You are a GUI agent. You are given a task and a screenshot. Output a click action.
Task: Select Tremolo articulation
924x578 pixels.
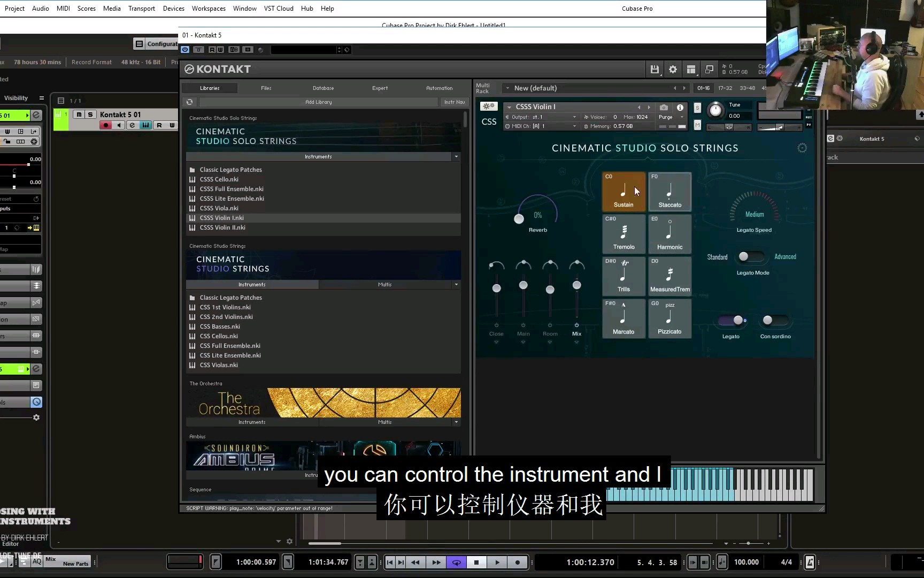click(x=623, y=233)
